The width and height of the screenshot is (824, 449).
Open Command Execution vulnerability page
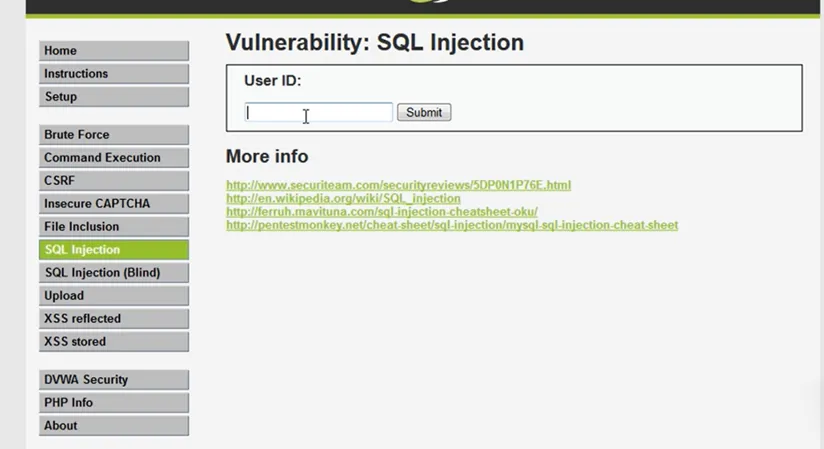(x=113, y=158)
